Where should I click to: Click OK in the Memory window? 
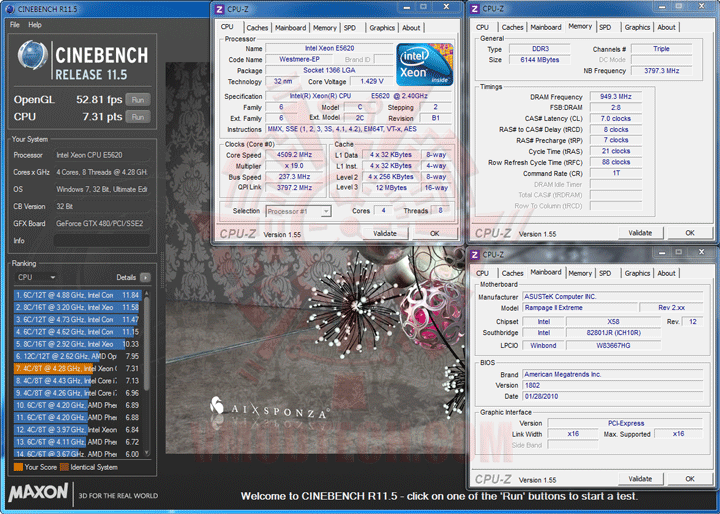690,233
